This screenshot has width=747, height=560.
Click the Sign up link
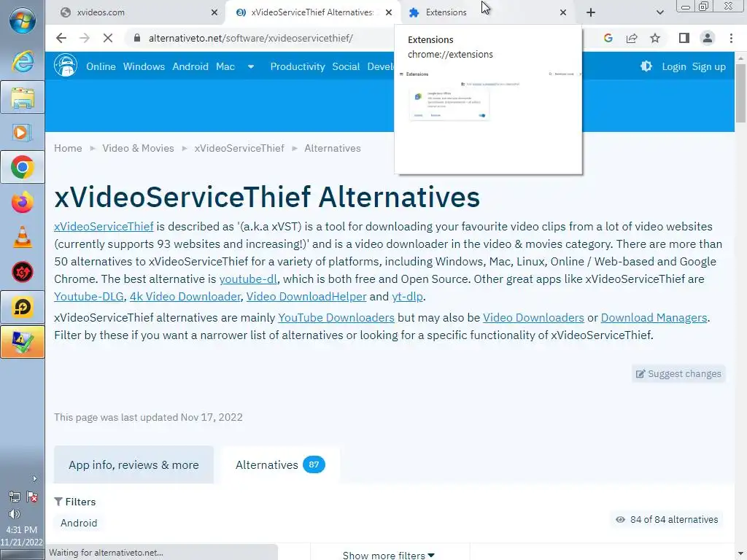pyautogui.click(x=709, y=66)
